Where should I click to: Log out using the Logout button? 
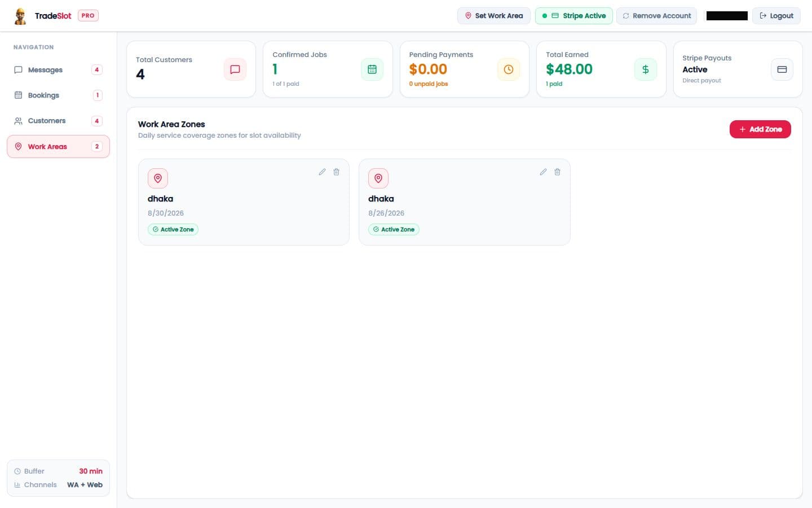pos(776,16)
